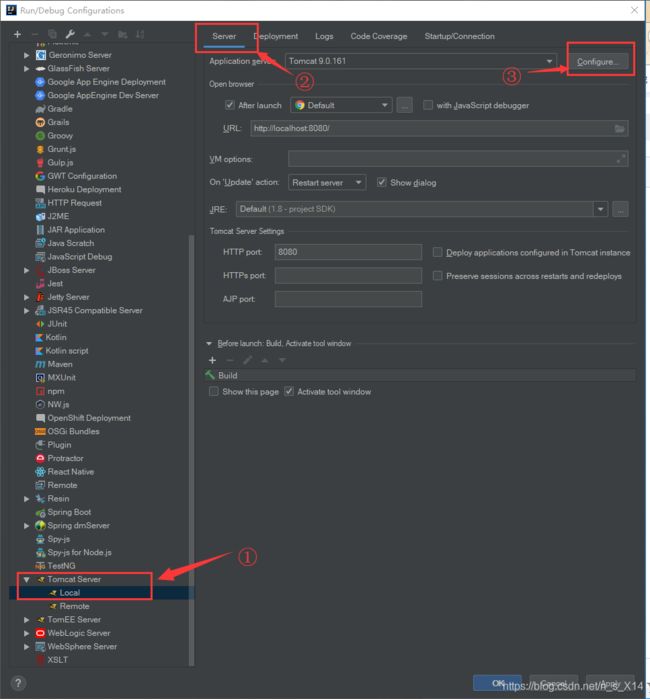Click the Configure... button

598,62
